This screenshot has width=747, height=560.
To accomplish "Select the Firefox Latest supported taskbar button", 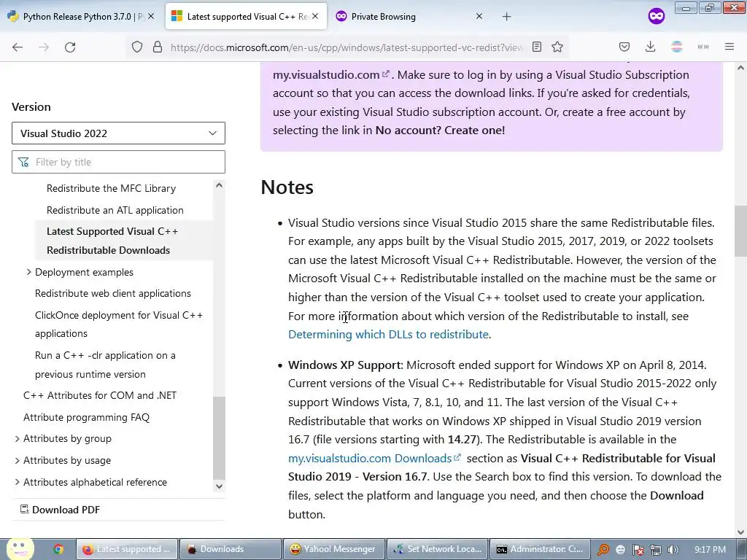I will pyautogui.click(x=127, y=549).
